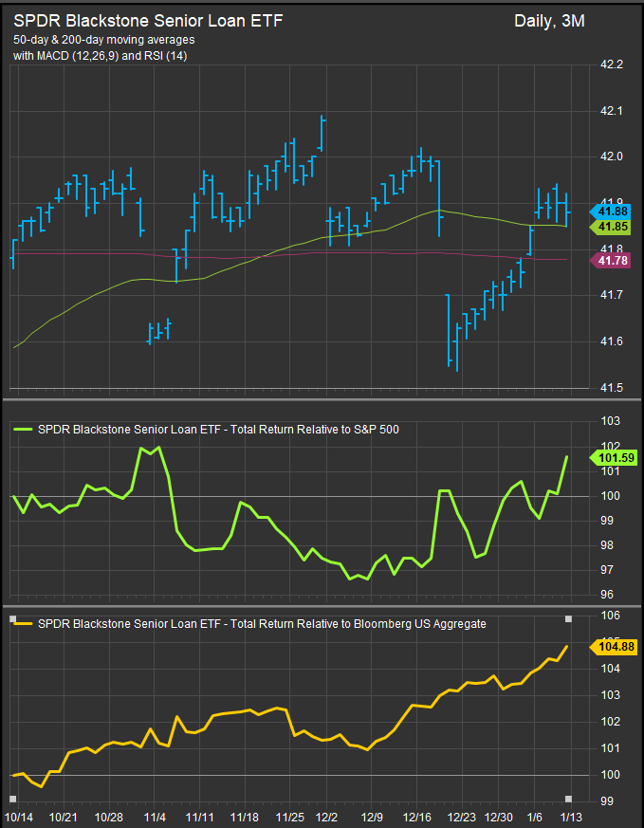Click the 12/9 date axis label
Image resolution: width=644 pixels, height=828 pixels.
click(372, 817)
